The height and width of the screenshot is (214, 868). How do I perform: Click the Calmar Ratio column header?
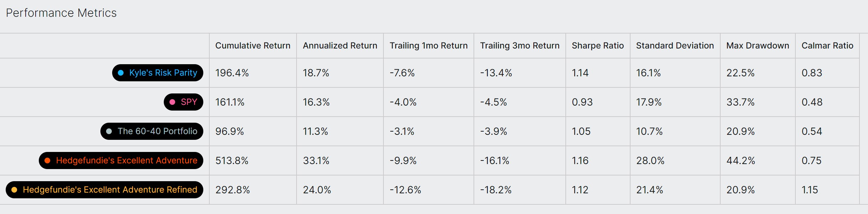pos(827,46)
